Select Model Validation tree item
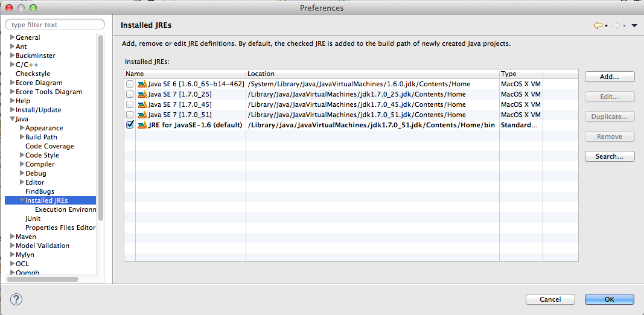Screen dimensions: 644x315 43,246
